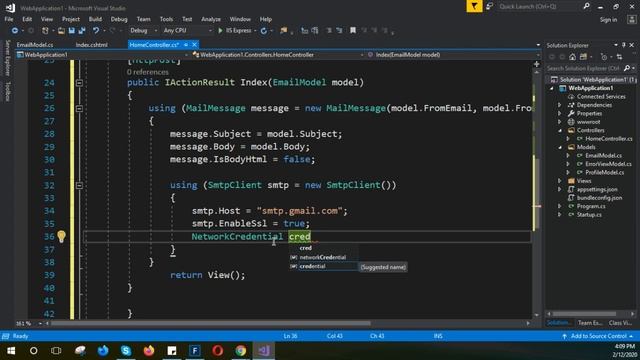
Task: Open the Server Explorer side tab
Action: pyautogui.click(x=7, y=58)
